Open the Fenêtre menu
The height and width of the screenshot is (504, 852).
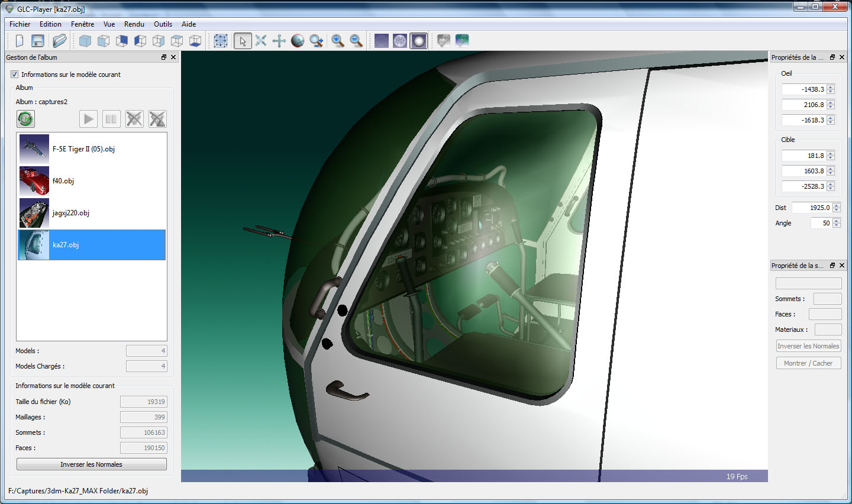point(82,24)
